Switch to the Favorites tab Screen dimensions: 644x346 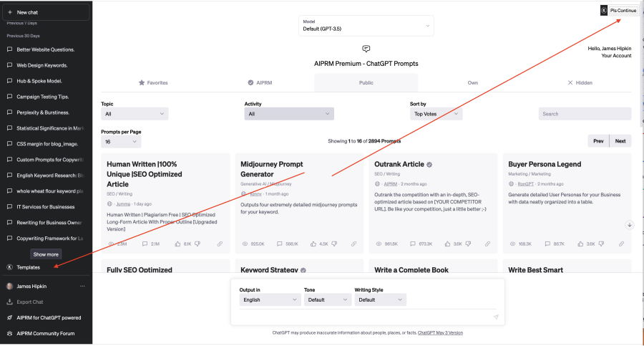pyautogui.click(x=153, y=82)
